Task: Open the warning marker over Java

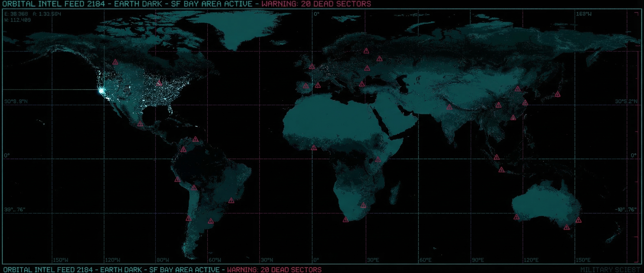Action: pos(501,170)
